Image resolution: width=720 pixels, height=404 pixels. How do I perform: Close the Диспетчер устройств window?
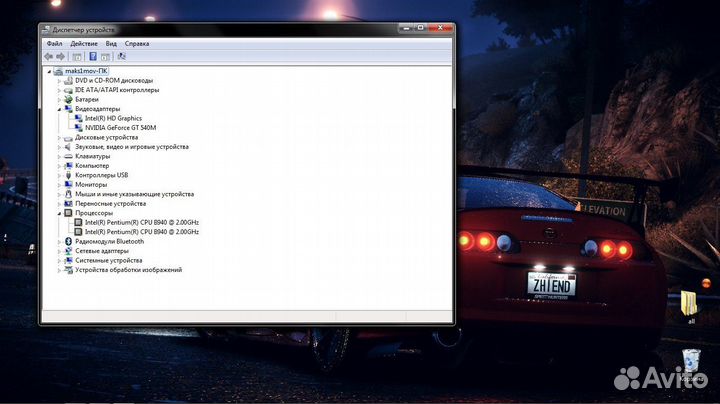pos(440,28)
